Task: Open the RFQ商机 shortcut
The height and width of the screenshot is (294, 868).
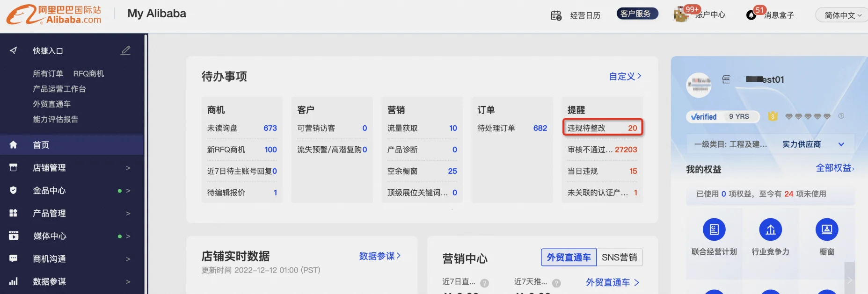Action: coord(88,73)
